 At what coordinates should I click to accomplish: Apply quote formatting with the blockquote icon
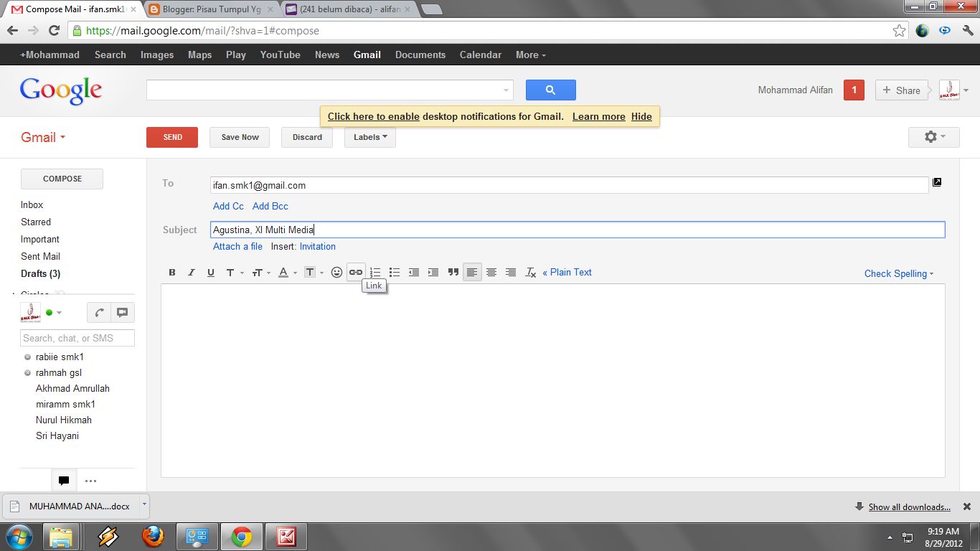point(453,272)
